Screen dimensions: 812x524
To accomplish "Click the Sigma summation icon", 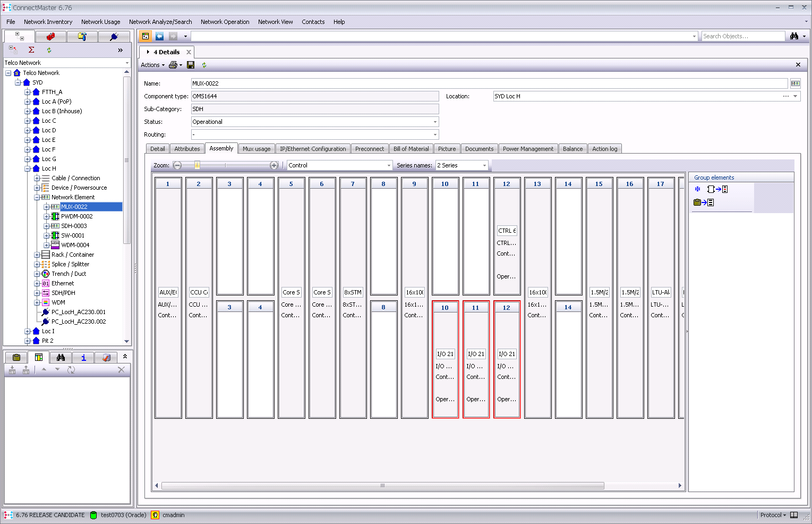I will (31, 50).
